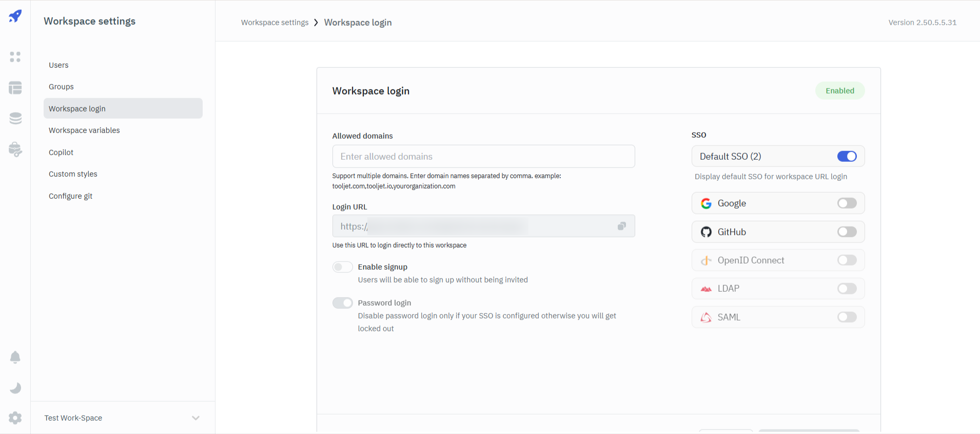Screen dimensions: 980x434
Task: Open the OpenID Connect configuration row
Action: pos(778,260)
